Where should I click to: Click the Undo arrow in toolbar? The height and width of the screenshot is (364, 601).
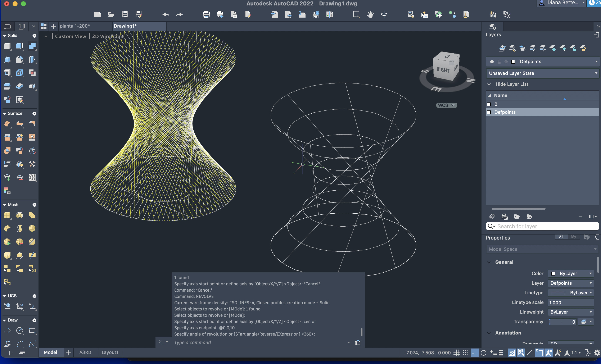[x=166, y=15]
